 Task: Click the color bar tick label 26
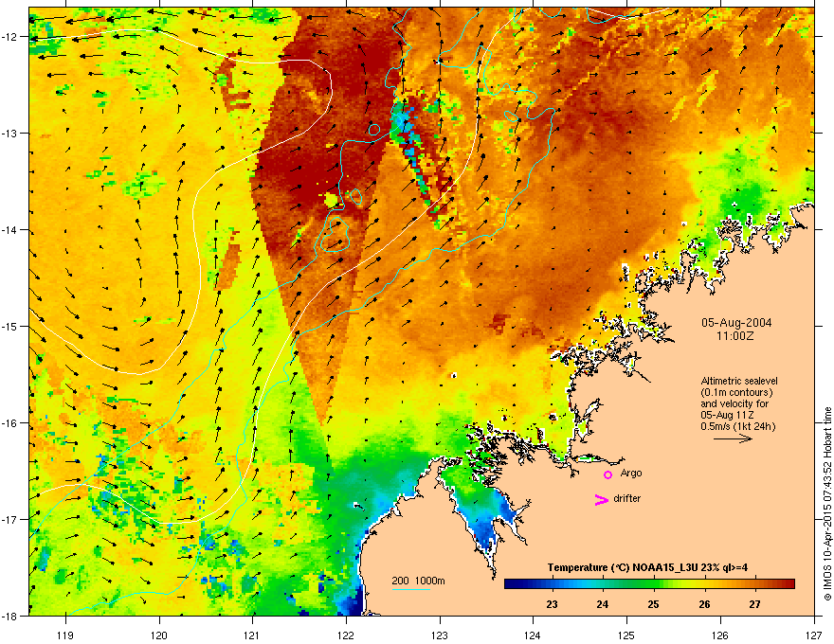704,604
